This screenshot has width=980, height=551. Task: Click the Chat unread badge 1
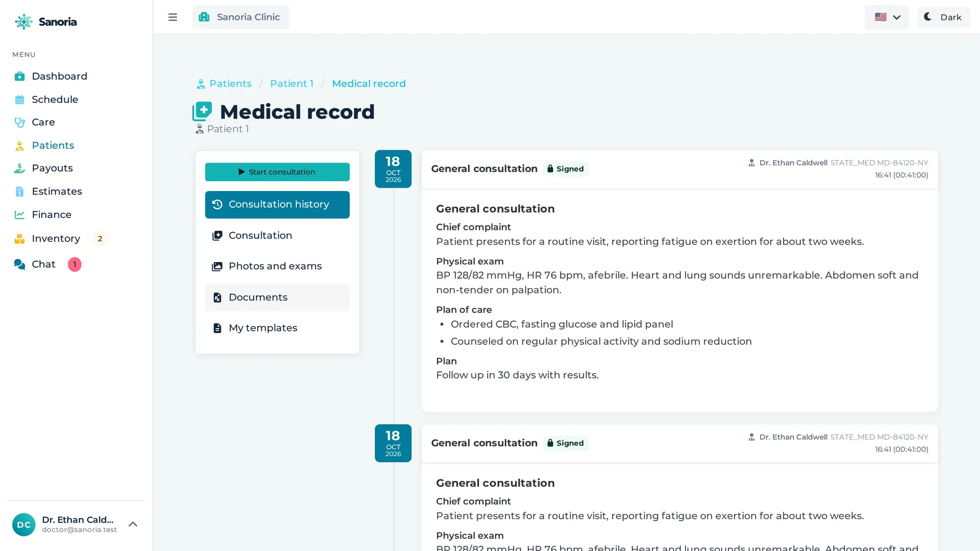[x=74, y=264]
